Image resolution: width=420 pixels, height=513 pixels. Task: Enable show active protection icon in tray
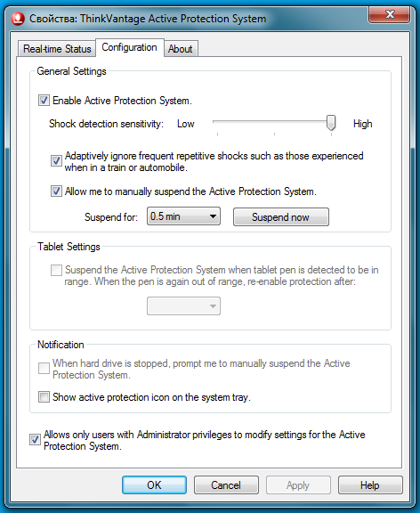click(x=44, y=397)
